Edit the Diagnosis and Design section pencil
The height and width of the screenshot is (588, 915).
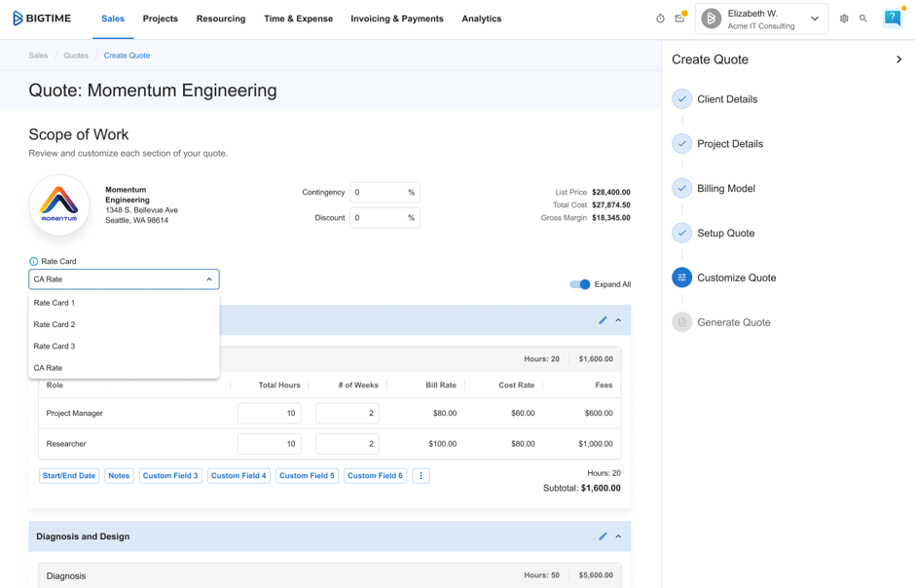tap(603, 536)
